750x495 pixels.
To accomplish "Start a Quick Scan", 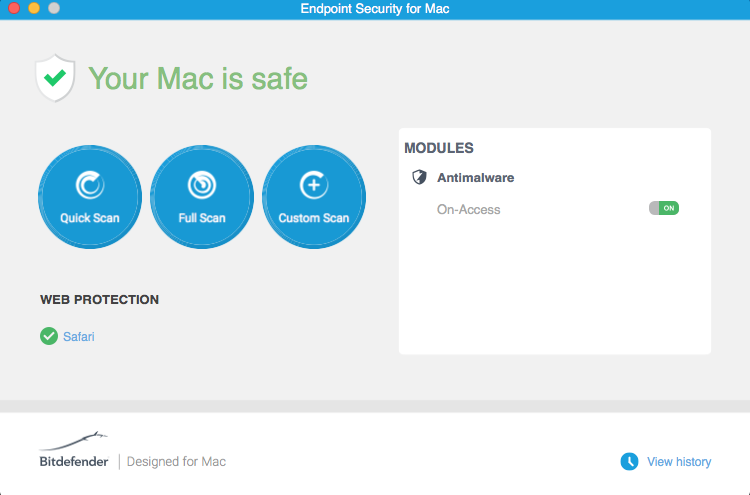I will click(x=90, y=197).
